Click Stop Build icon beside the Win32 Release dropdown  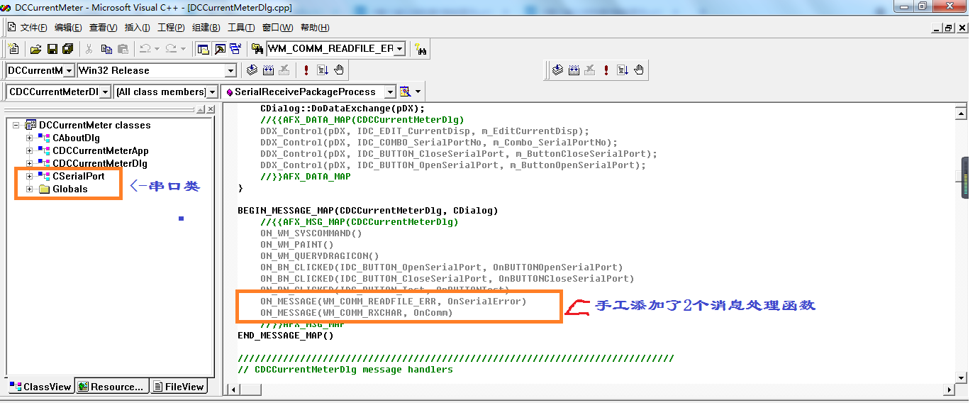click(x=284, y=70)
